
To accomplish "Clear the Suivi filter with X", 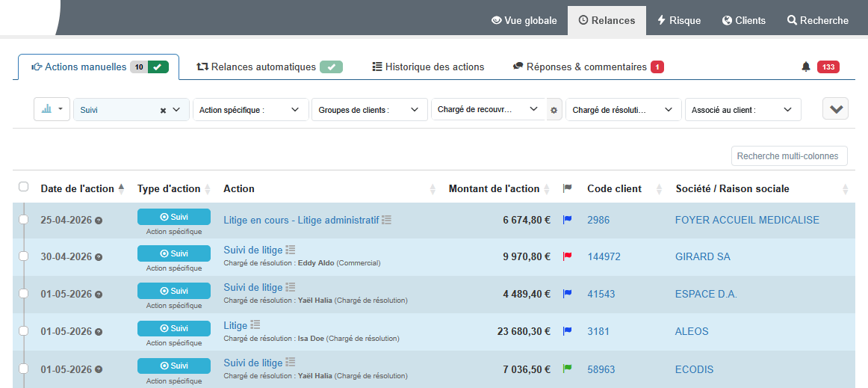I will (x=163, y=110).
